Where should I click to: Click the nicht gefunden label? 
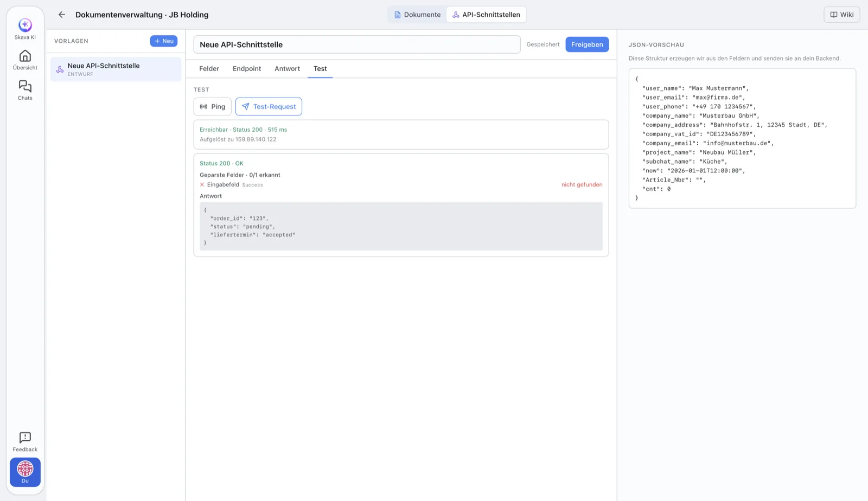click(582, 185)
